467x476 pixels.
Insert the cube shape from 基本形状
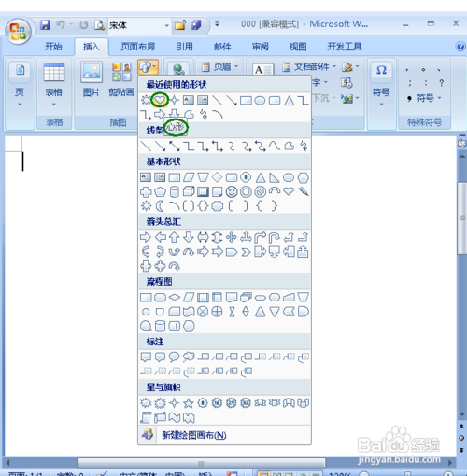(x=189, y=191)
